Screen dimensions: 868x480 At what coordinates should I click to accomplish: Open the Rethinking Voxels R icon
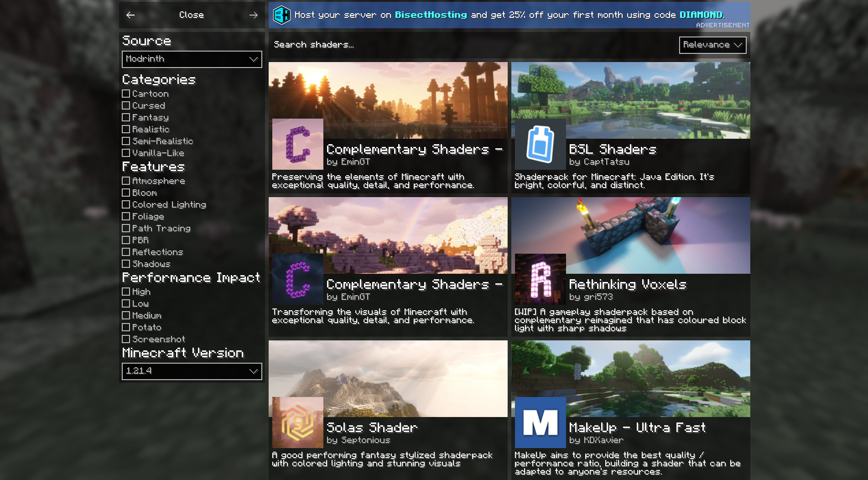pos(541,279)
